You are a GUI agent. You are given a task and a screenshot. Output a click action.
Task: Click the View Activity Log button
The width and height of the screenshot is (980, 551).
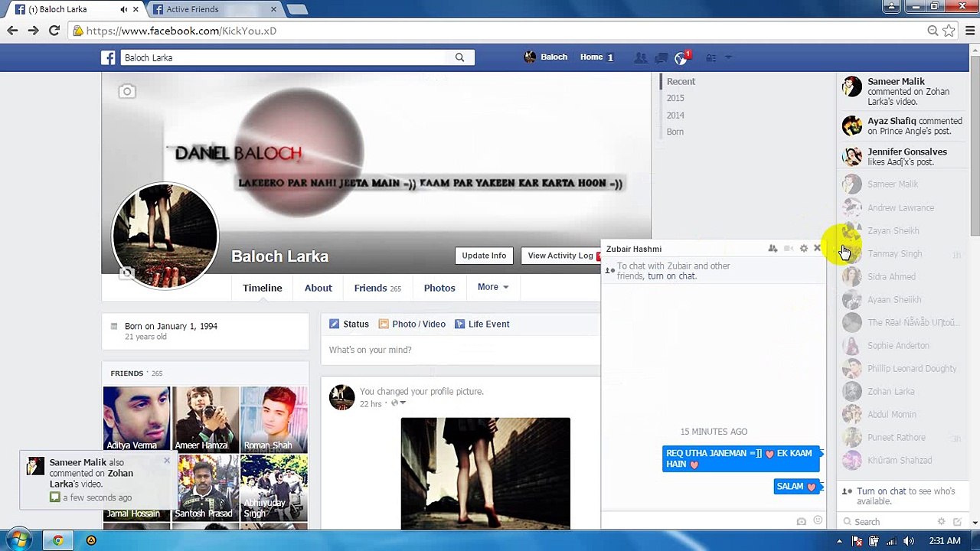560,256
